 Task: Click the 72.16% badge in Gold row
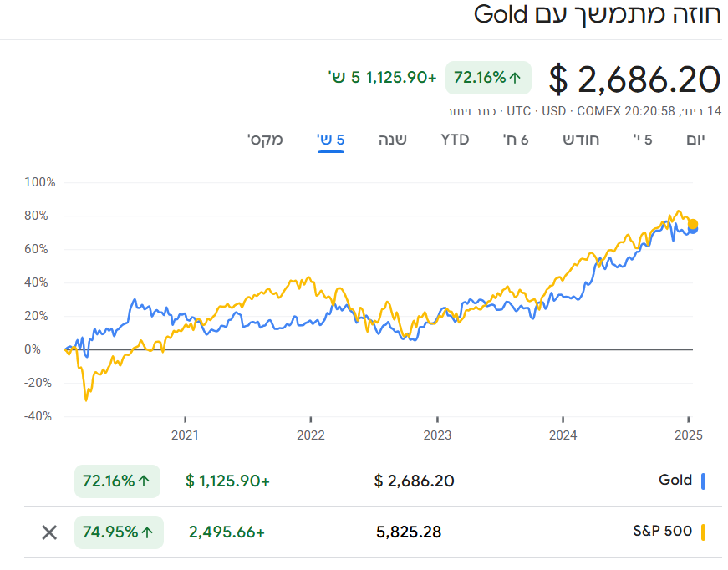click(116, 481)
